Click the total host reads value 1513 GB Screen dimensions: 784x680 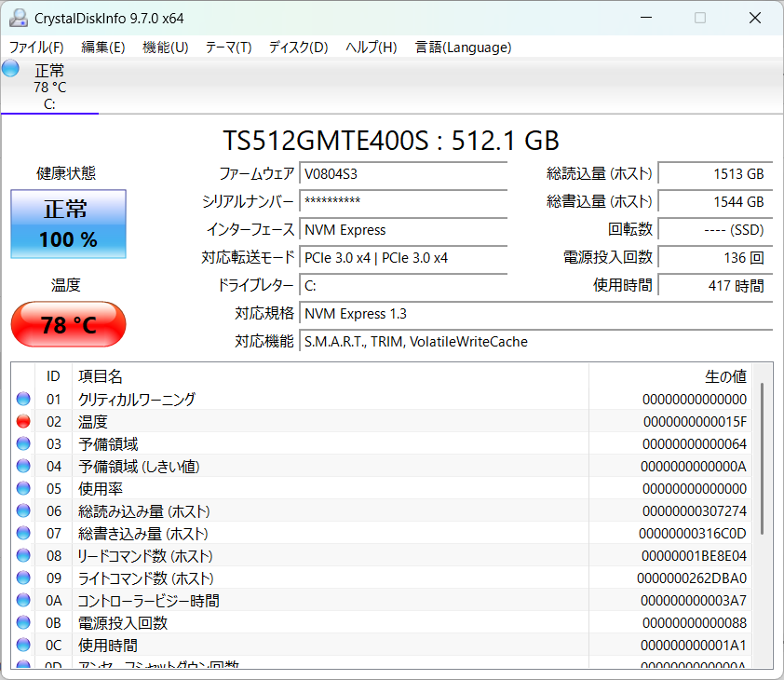[x=715, y=174]
